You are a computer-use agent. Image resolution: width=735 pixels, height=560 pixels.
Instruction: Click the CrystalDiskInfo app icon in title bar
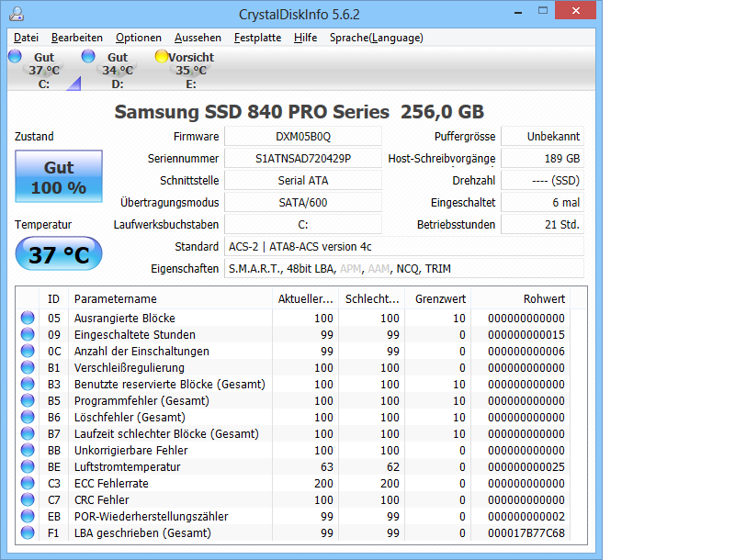point(17,14)
